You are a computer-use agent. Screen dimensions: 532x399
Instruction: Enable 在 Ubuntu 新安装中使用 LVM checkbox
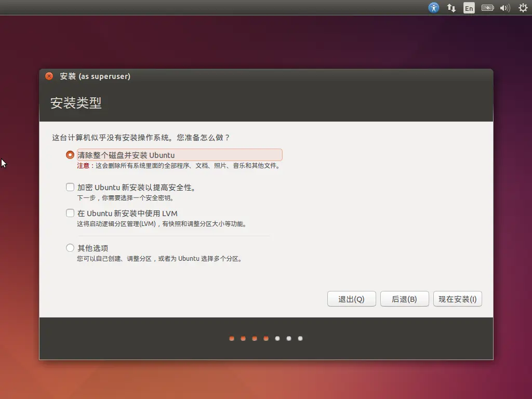70,213
